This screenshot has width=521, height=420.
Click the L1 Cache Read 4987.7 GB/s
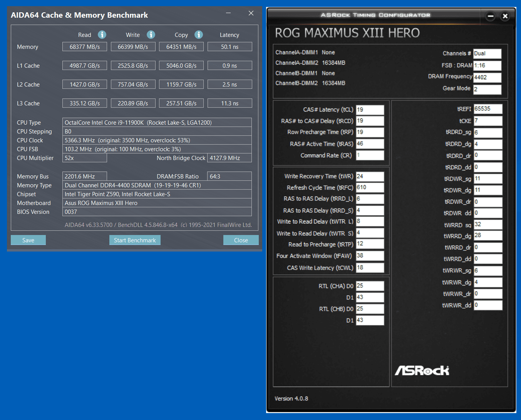point(85,65)
